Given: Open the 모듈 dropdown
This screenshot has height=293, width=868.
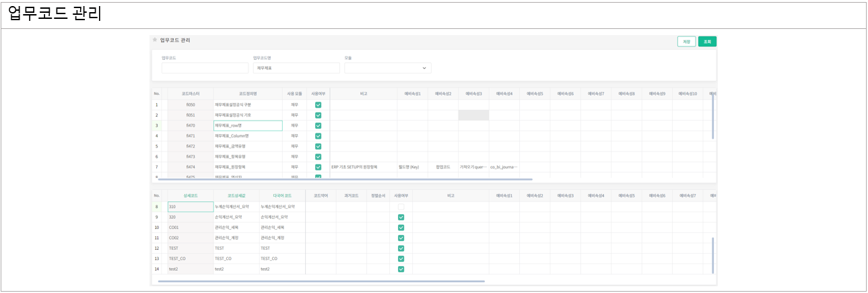Looking at the screenshot, I should tap(388, 68).
